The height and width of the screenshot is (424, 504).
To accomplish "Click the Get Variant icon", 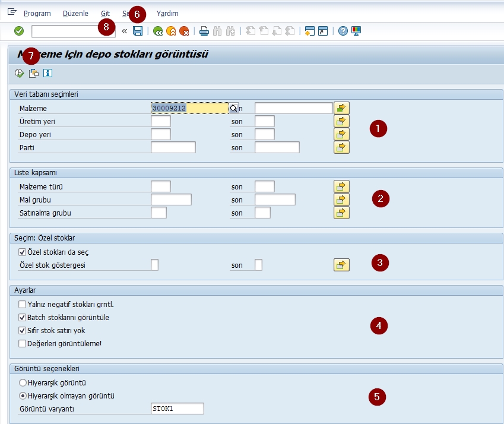I will (x=34, y=73).
